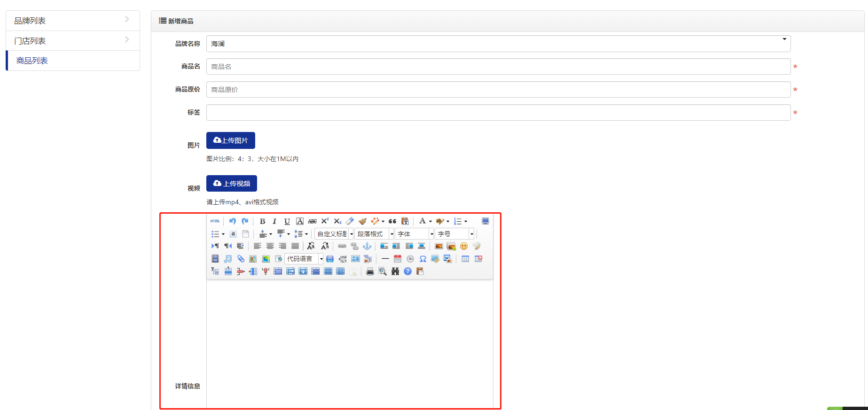Toggle underline formatting

click(x=287, y=221)
